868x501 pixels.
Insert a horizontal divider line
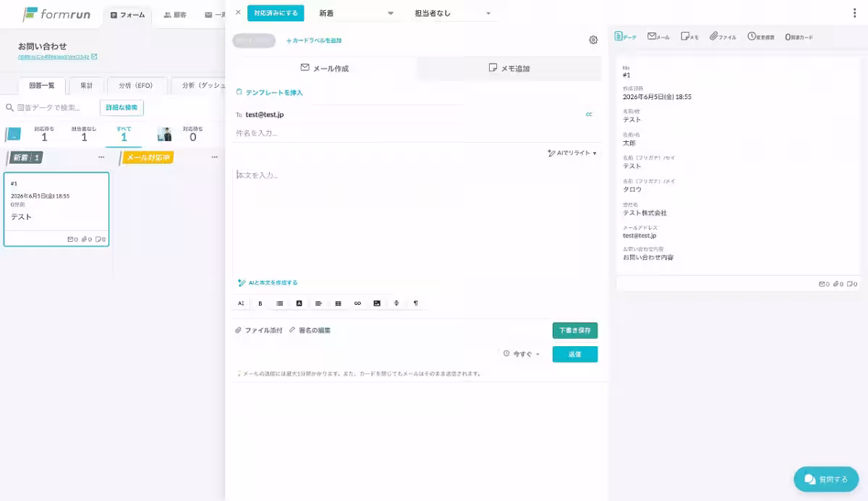[396, 303]
